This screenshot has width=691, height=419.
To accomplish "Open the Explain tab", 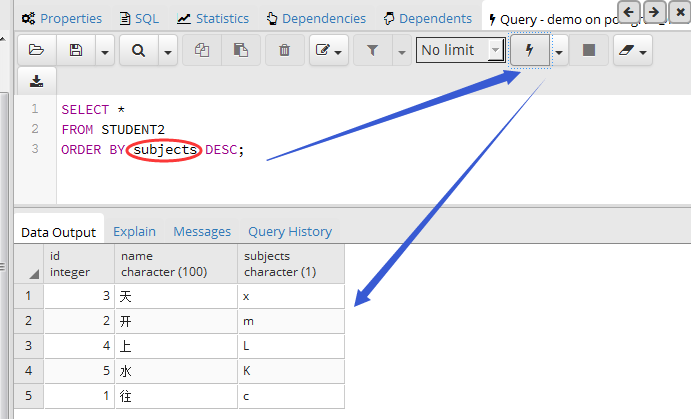I will pos(134,231).
